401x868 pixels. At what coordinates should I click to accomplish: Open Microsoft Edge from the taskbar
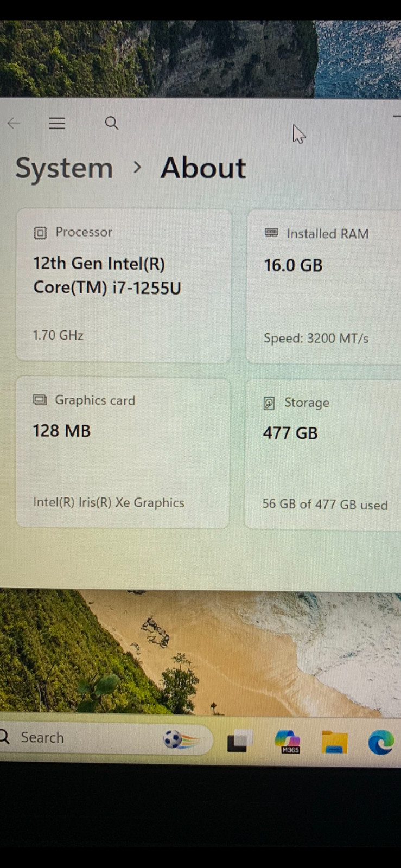[x=381, y=742]
